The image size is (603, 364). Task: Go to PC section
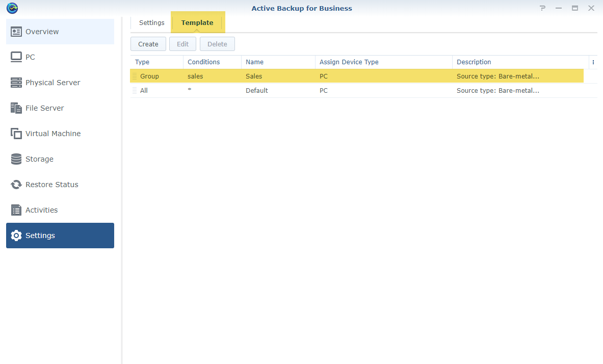60,57
